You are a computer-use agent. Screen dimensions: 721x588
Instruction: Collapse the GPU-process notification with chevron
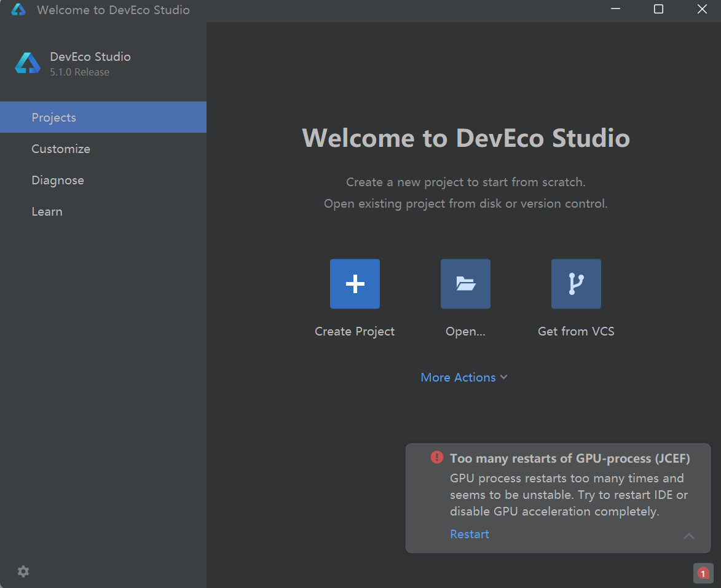(688, 536)
